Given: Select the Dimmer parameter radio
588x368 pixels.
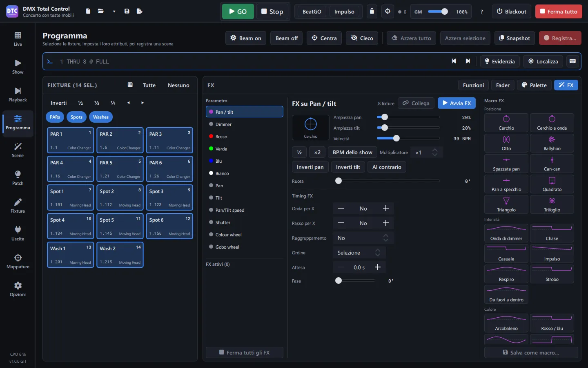Looking at the screenshot, I should [x=244, y=124].
